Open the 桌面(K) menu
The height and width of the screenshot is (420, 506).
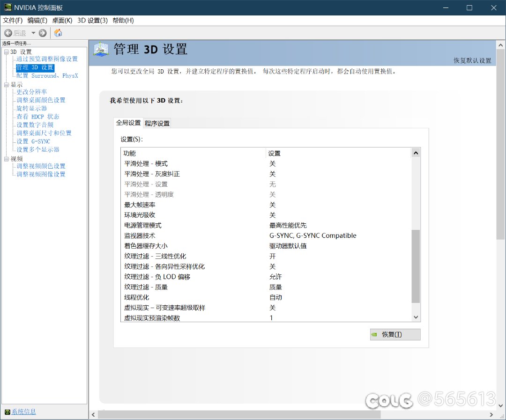pos(62,20)
